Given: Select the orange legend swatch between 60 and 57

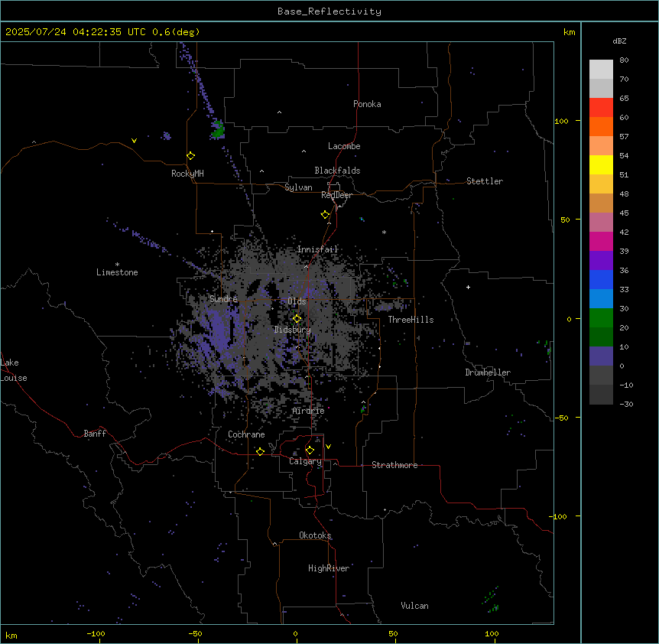Looking at the screenshot, I should (601, 126).
